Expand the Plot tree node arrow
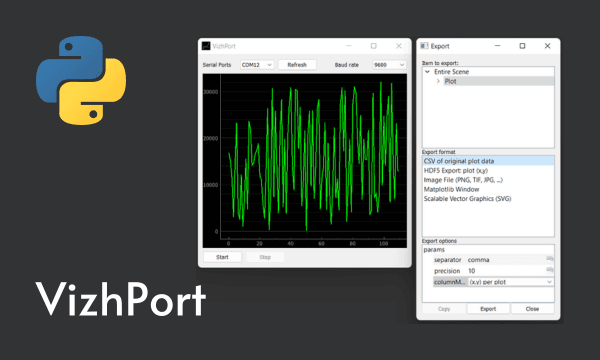The image size is (600, 360). click(x=438, y=81)
